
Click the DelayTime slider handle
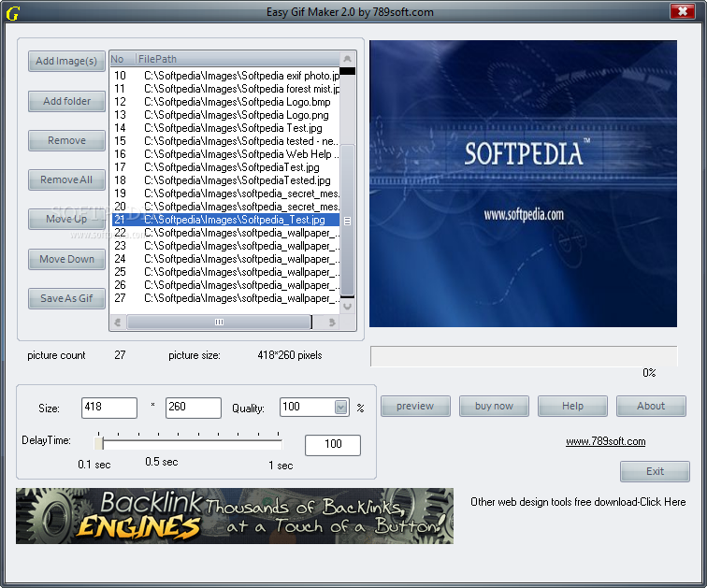(x=99, y=443)
